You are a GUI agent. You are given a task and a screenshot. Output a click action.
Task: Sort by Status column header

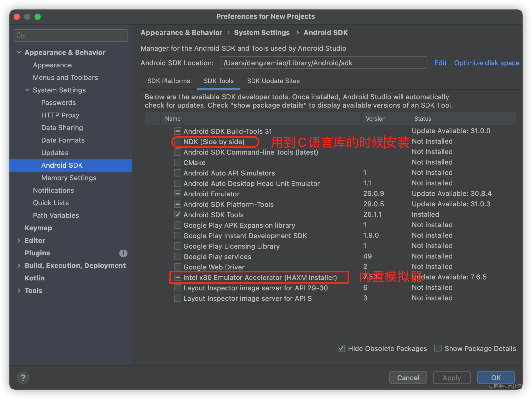[463, 119]
